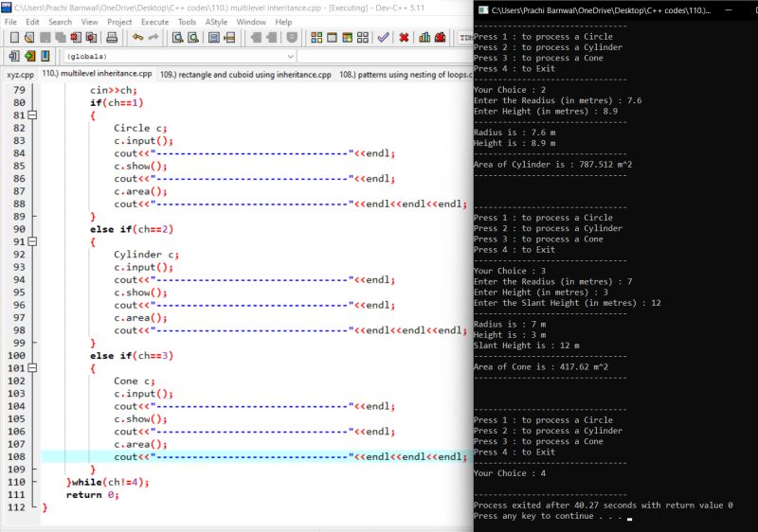Click the Toggle Bookmark icon
758x532 pixels.
[x=30, y=56]
